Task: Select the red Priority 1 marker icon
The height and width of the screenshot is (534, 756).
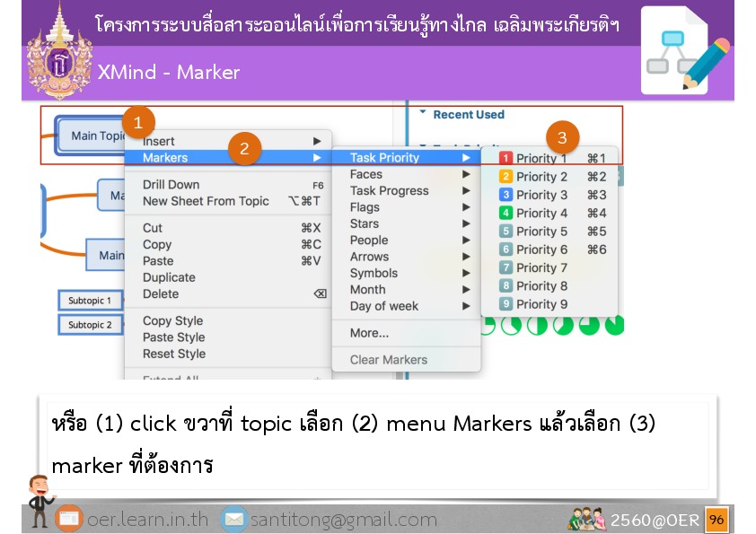Action: 505,159
